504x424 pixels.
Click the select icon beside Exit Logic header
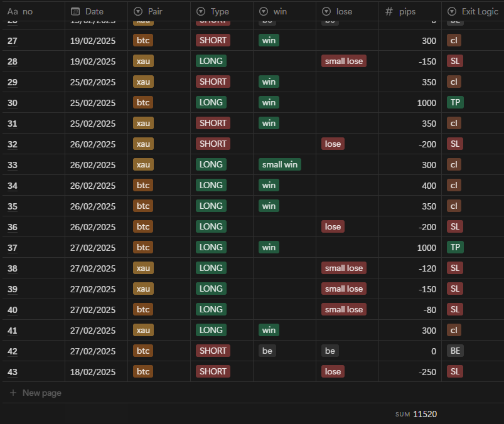(x=452, y=11)
